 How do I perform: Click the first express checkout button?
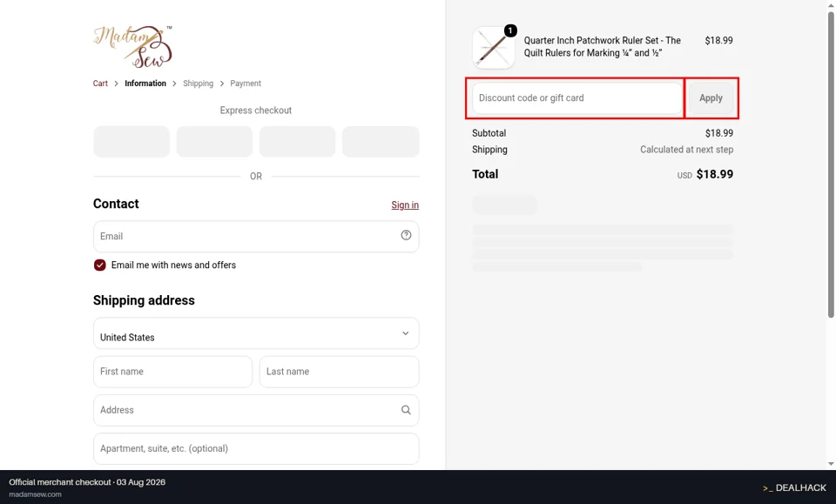pyautogui.click(x=131, y=142)
